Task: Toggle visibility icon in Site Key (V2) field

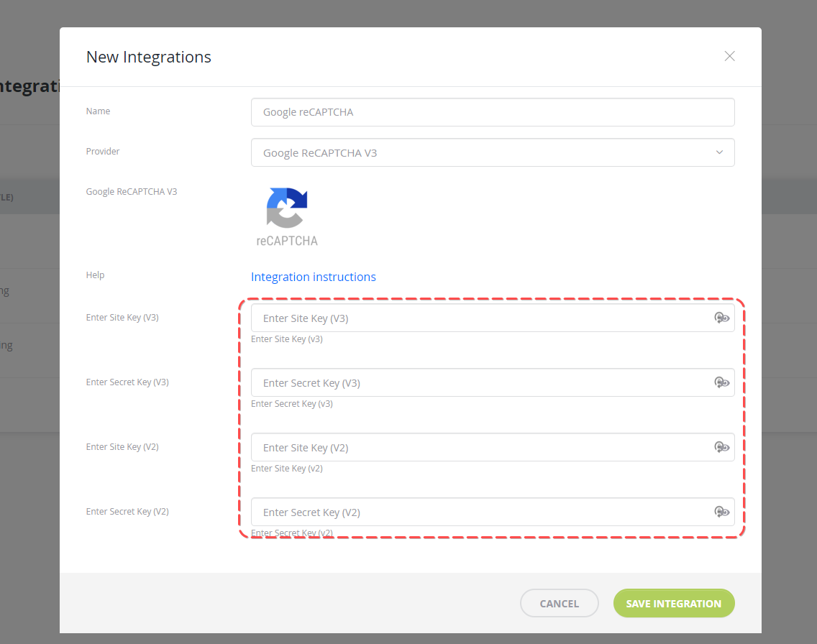Action: 721,447
